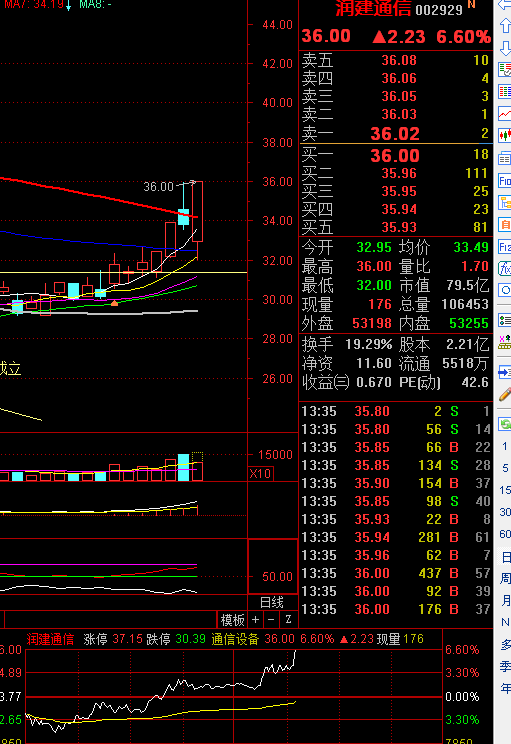The height and width of the screenshot is (744, 511).
Task: Switch to the 5-minute period
Action: pyautogui.click(x=505, y=468)
